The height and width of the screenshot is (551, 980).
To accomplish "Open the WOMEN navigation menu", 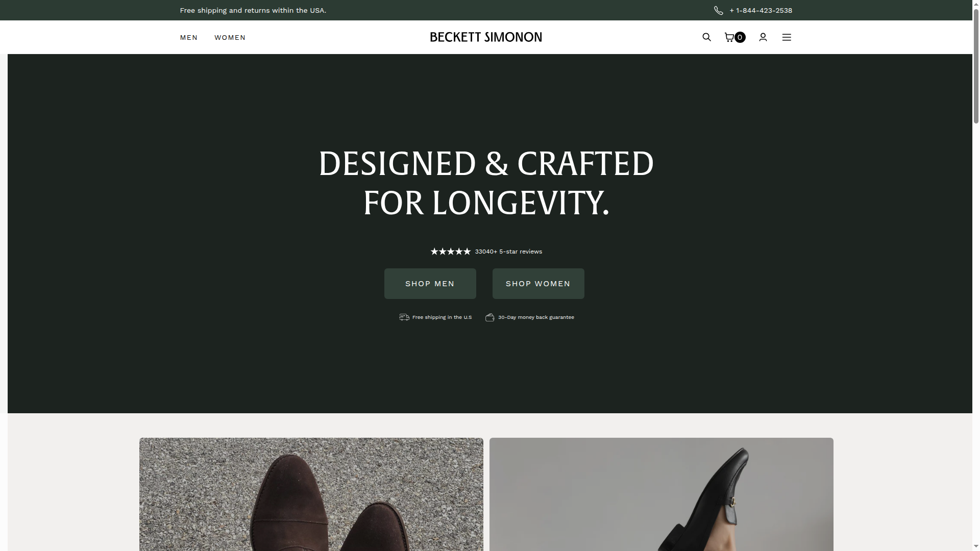I will click(x=230, y=37).
